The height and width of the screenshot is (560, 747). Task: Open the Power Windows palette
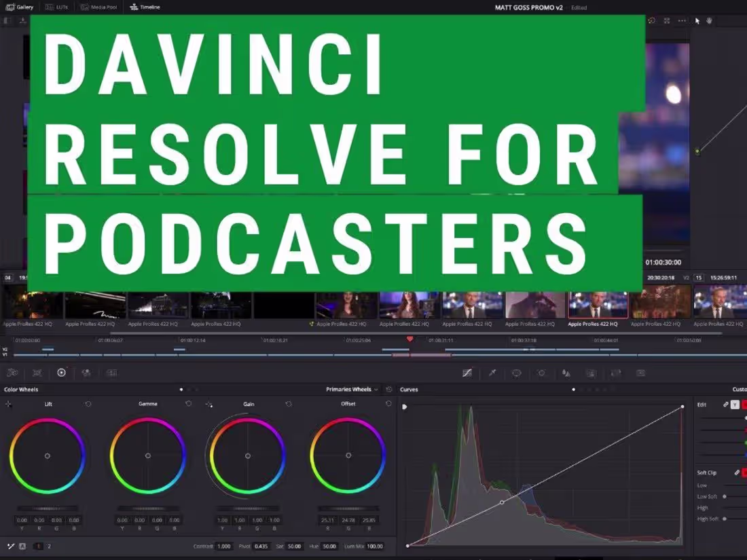516,373
